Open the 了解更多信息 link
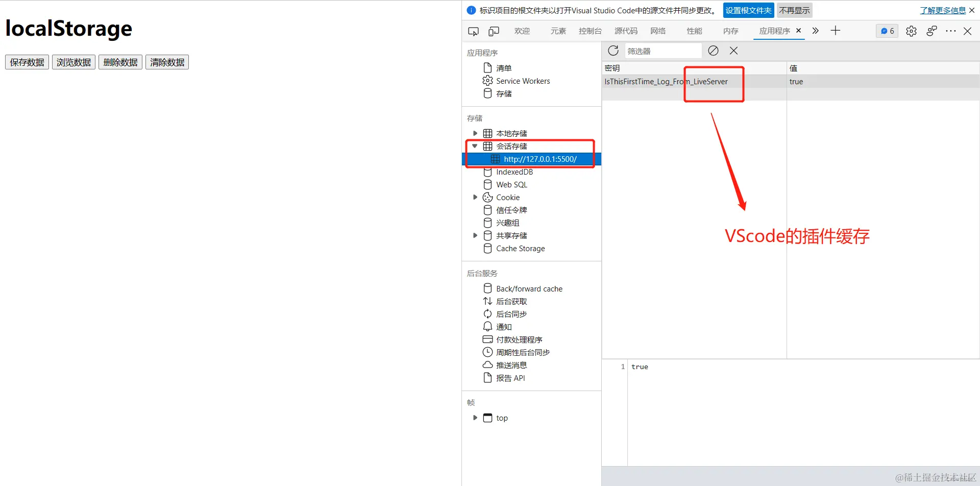Viewport: 980px width, 486px height. (x=943, y=10)
